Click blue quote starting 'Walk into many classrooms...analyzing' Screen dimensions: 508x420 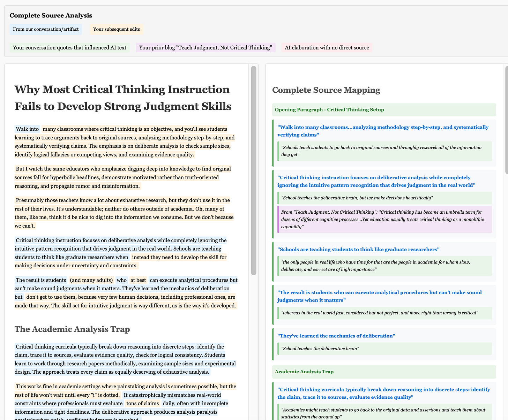pyautogui.click(x=383, y=131)
